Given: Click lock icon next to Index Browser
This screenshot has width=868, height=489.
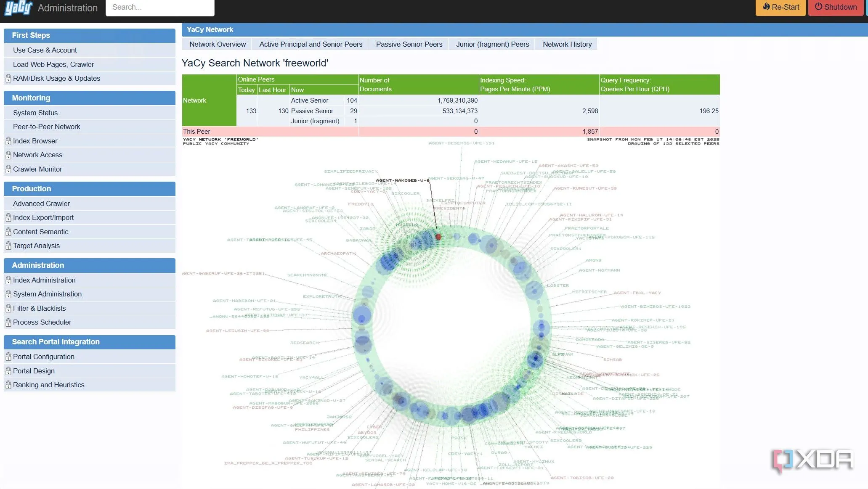Looking at the screenshot, I should [8, 141].
